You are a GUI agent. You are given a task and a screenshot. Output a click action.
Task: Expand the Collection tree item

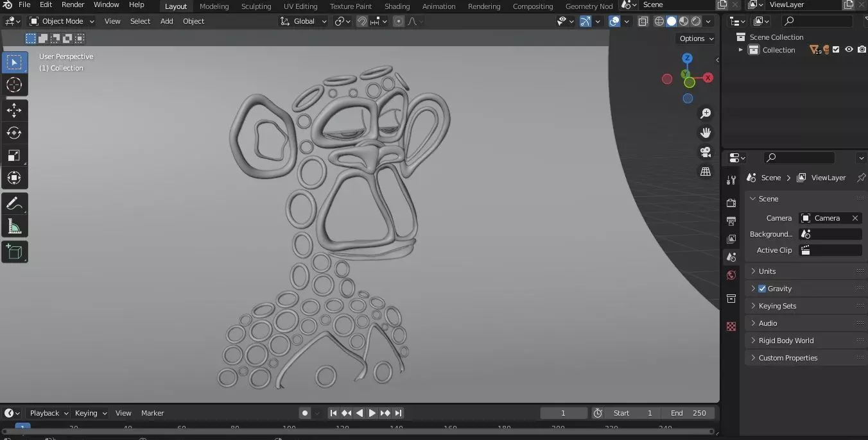click(740, 49)
